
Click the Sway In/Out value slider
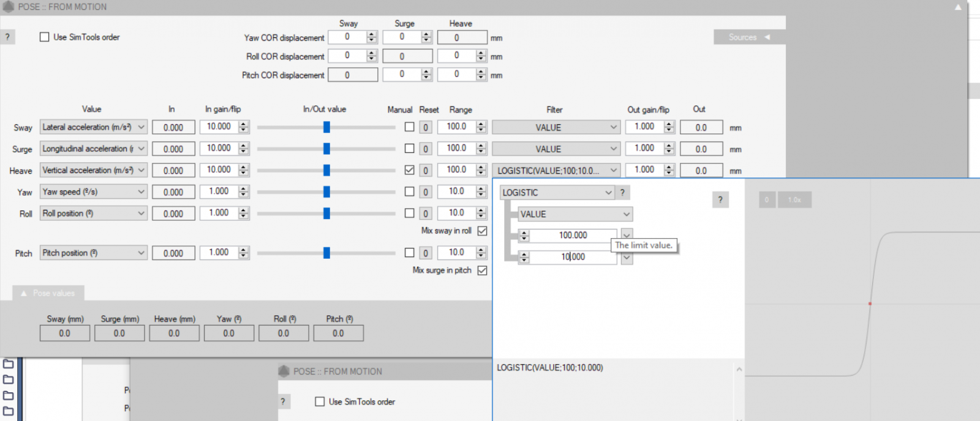point(326,127)
